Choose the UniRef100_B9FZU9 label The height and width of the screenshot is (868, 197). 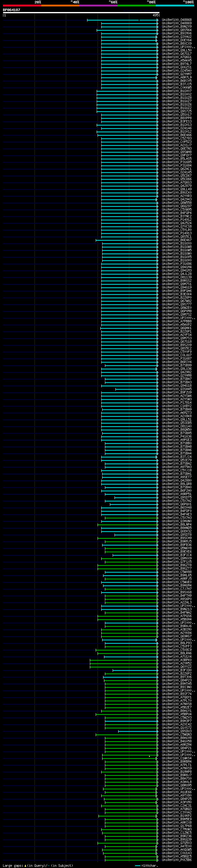177,392
